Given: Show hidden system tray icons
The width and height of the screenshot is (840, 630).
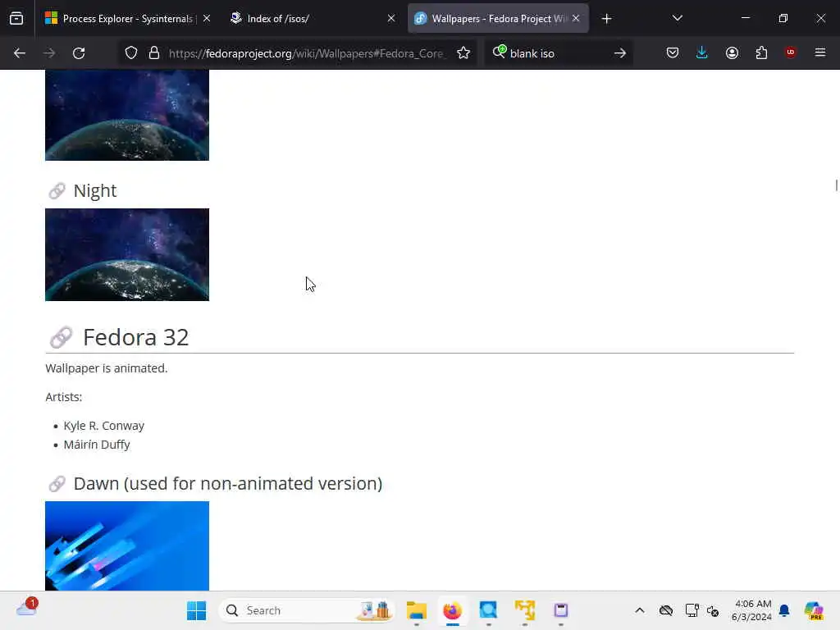Looking at the screenshot, I should click(640, 610).
